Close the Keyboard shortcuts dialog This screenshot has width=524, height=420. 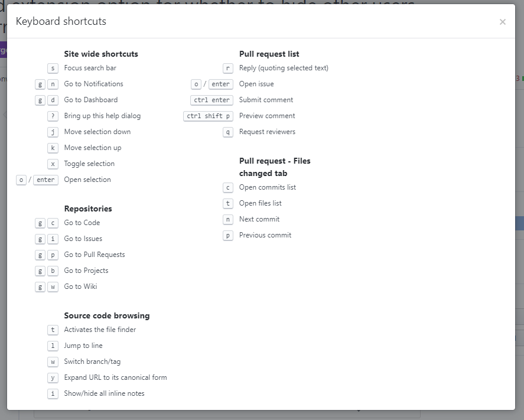pos(502,22)
